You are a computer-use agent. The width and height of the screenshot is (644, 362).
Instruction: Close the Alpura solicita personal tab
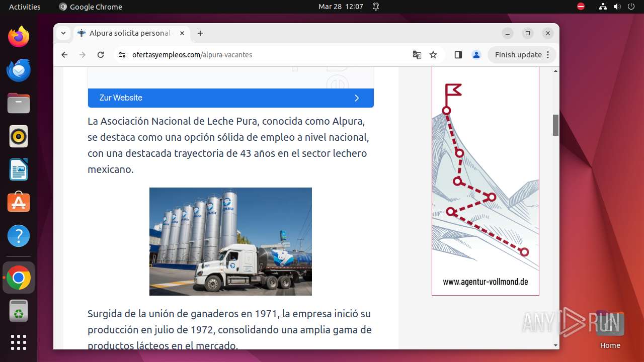pos(182,33)
